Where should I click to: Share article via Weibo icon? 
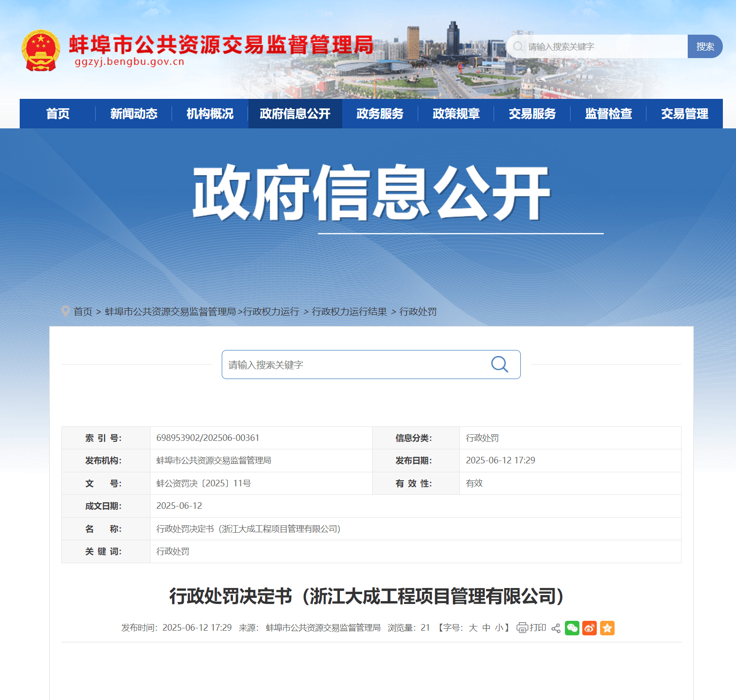coord(589,628)
